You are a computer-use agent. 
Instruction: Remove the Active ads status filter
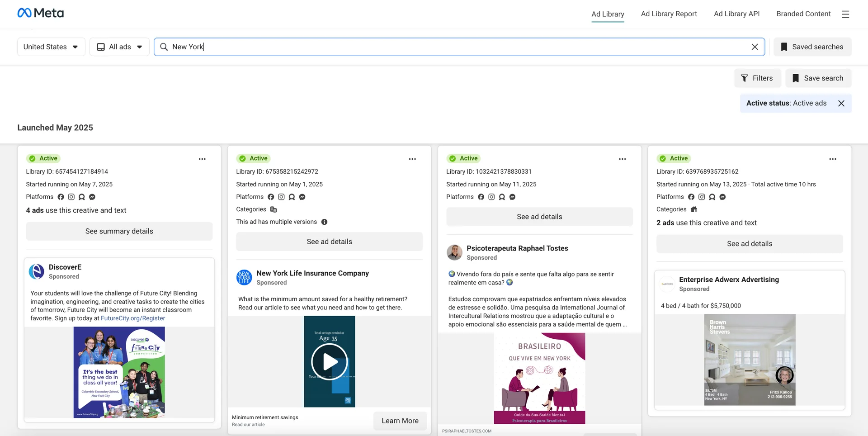click(841, 103)
